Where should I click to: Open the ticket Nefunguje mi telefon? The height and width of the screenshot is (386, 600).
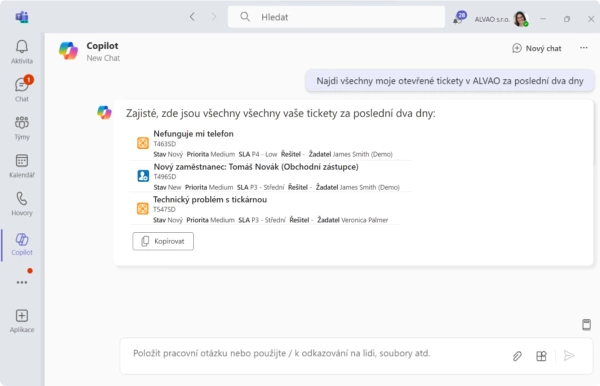193,134
